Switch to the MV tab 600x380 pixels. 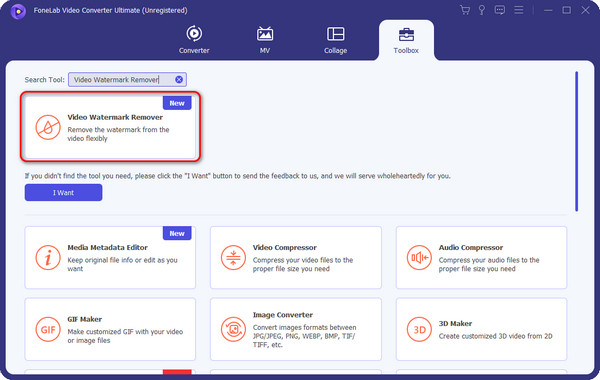265,50
